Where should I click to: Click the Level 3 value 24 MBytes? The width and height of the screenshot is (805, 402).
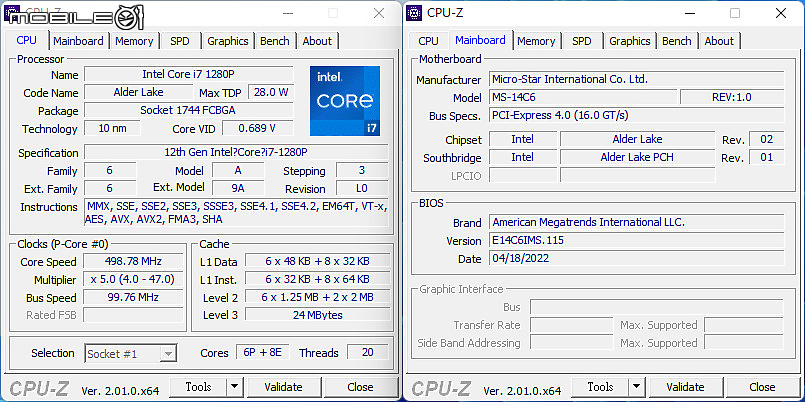click(317, 315)
